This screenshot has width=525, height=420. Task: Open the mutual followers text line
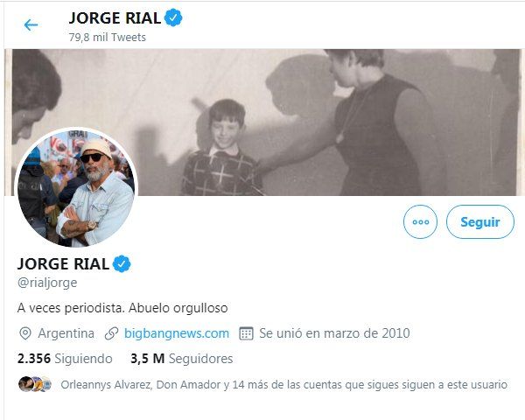click(283, 384)
